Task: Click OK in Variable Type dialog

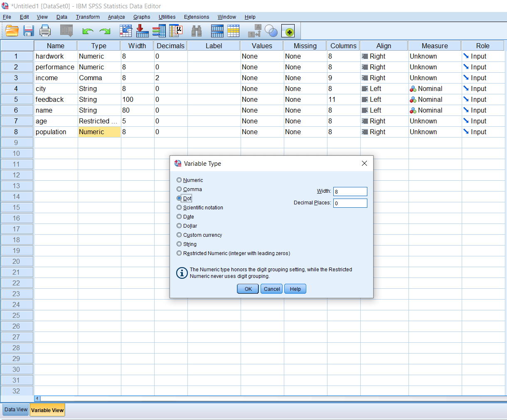Action: (x=248, y=289)
